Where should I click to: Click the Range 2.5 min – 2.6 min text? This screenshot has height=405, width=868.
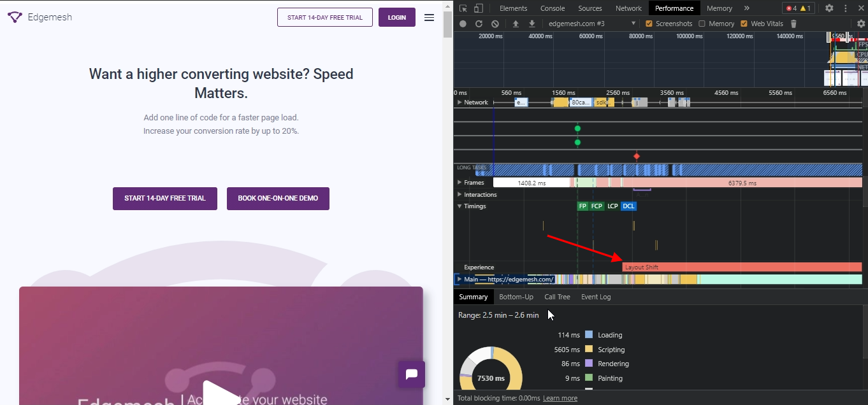pos(498,315)
